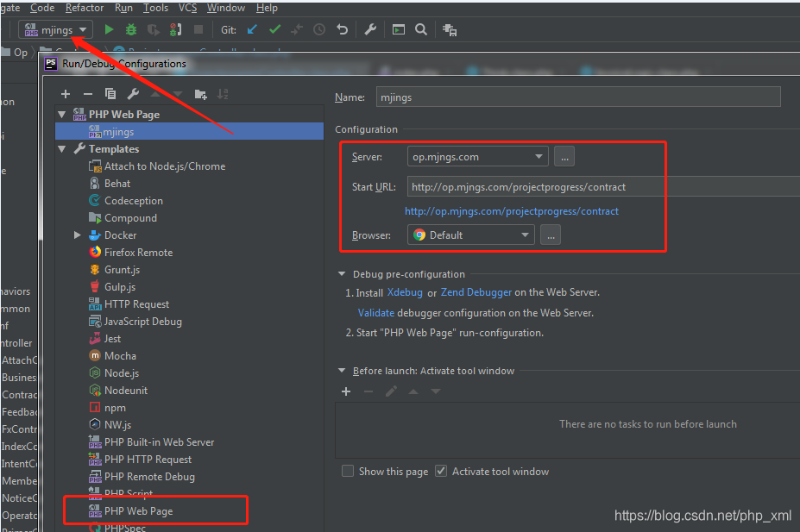
Task: Add new configuration with plus icon
Action: 66,94
